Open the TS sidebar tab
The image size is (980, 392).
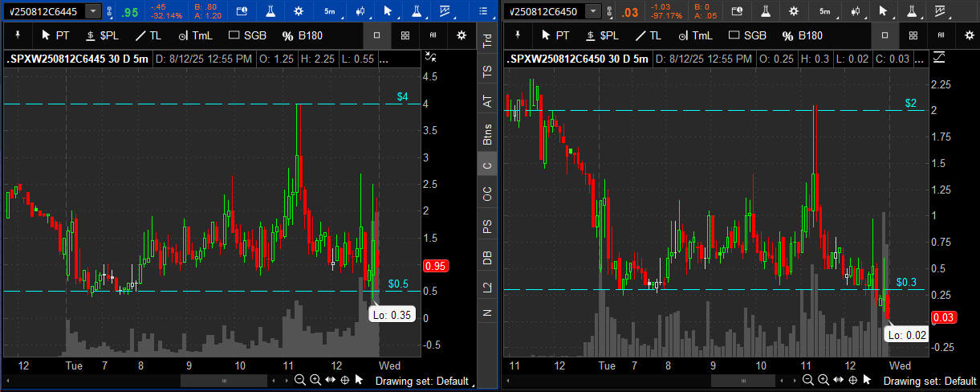[x=486, y=71]
